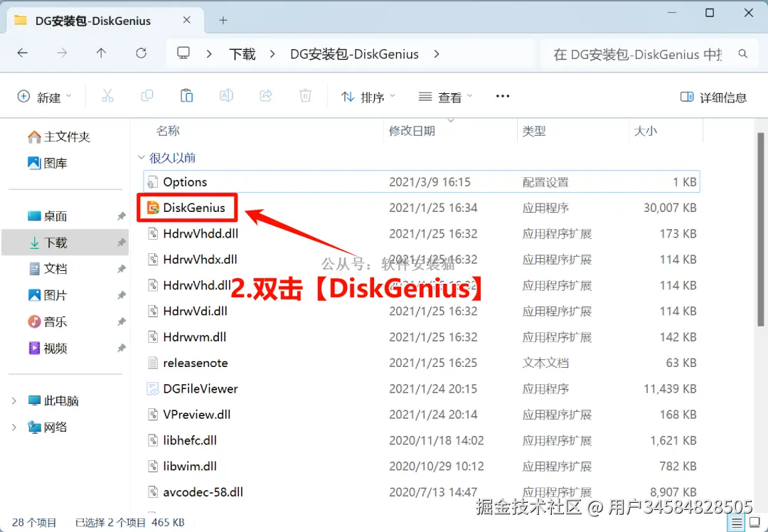768x532 pixels.
Task: Toggle the 详细信息 details pane
Action: [x=713, y=97]
